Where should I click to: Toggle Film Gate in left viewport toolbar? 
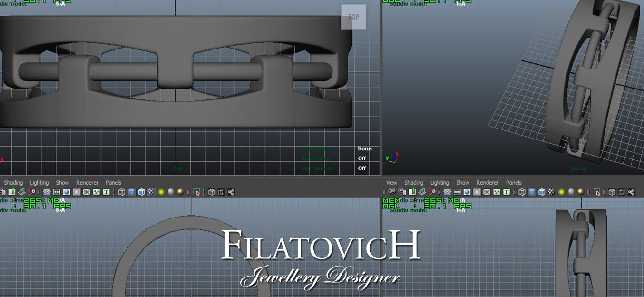click(x=57, y=192)
